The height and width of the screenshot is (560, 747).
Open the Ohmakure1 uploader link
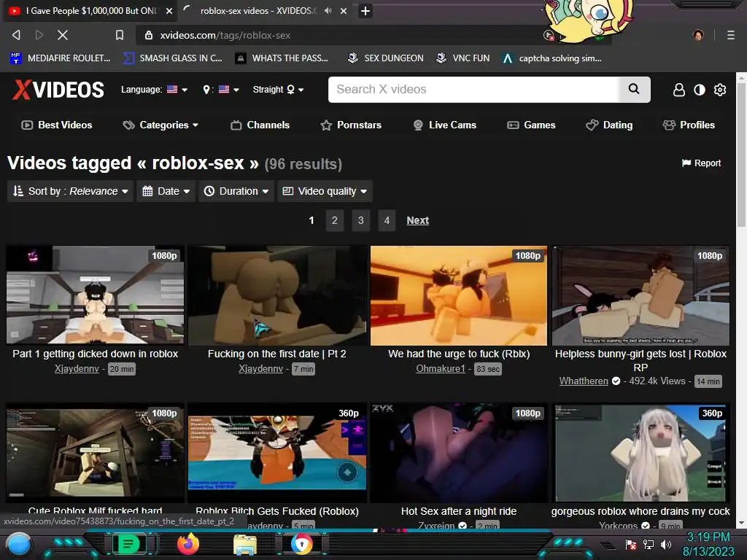coord(440,368)
